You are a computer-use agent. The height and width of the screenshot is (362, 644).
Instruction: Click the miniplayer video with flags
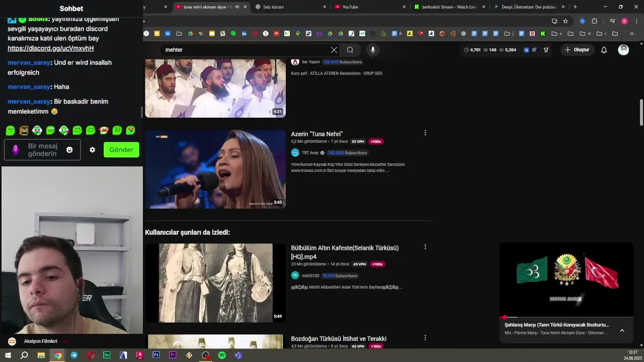[x=567, y=280]
